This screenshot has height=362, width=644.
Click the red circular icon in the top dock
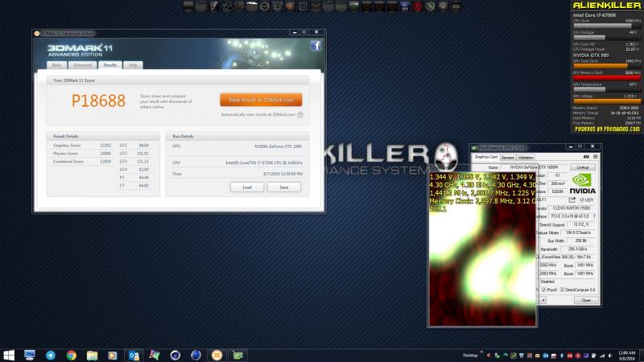417,6
